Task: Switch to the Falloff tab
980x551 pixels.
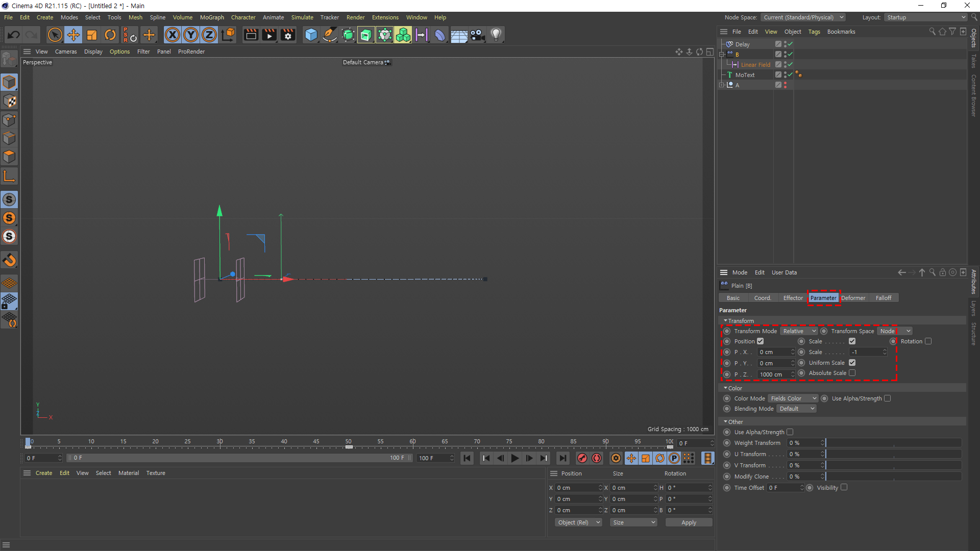Action: tap(883, 298)
